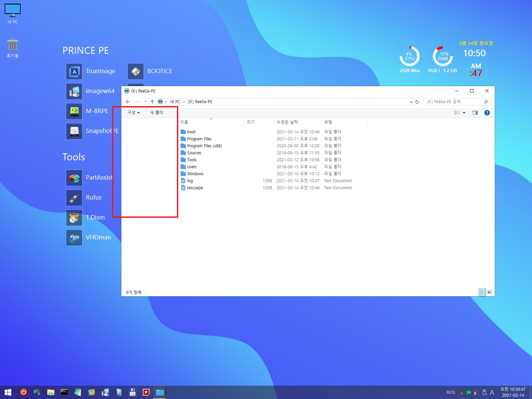Select the Tools folder in file list
The image size is (532, 399).
point(189,160)
